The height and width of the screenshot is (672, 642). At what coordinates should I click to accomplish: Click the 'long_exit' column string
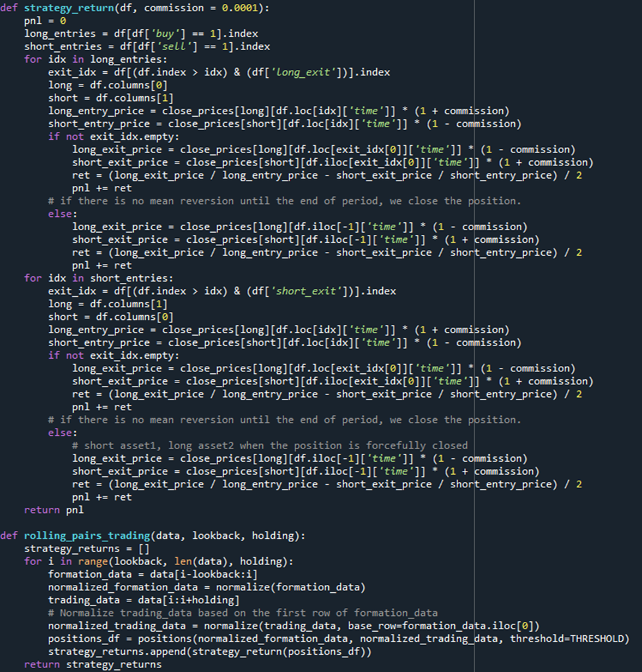(x=306, y=72)
